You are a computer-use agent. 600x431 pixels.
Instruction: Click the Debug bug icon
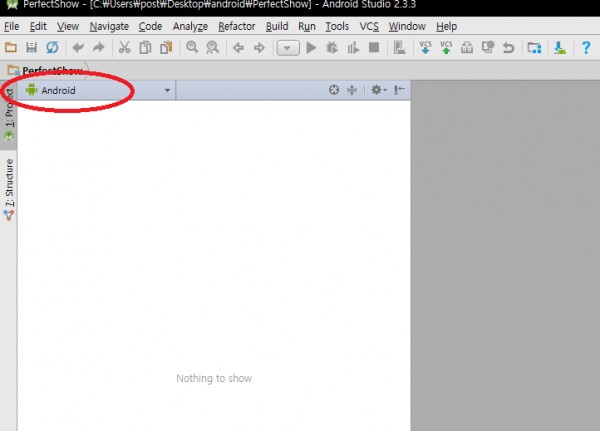[x=332, y=48]
